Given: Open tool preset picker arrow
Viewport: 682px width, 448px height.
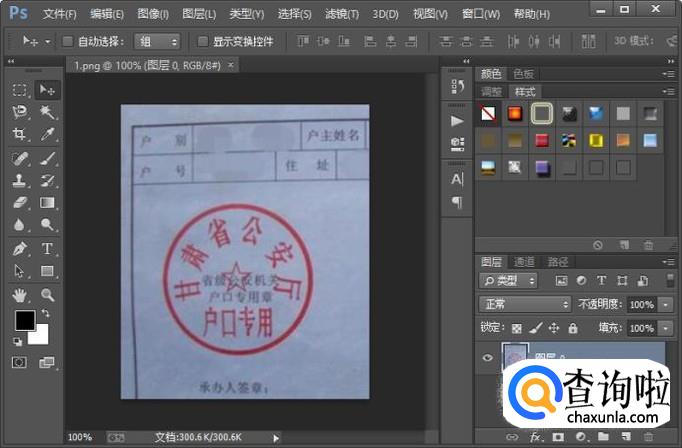Looking at the screenshot, I should pyautogui.click(x=48, y=42).
